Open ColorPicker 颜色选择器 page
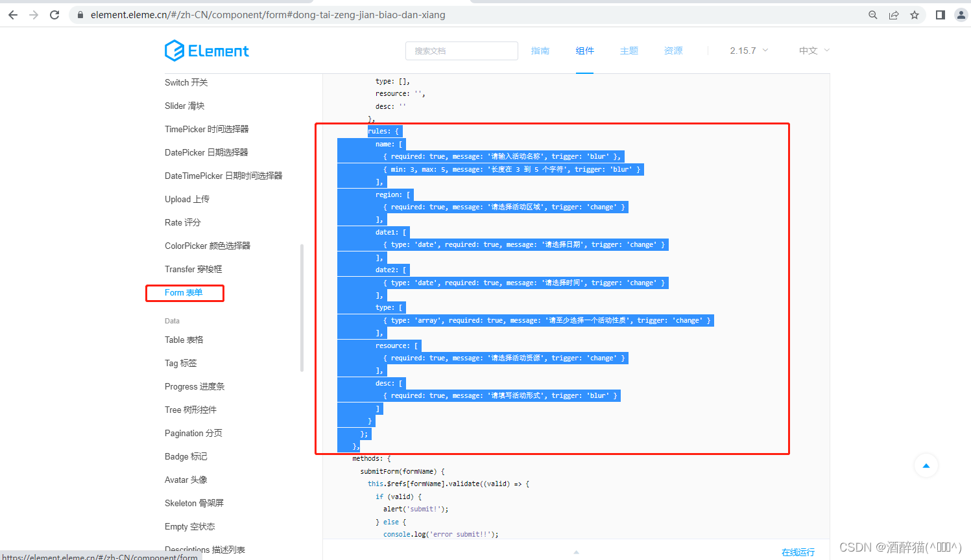Image resolution: width=971 pixels, height=560 pixels. 208,246
